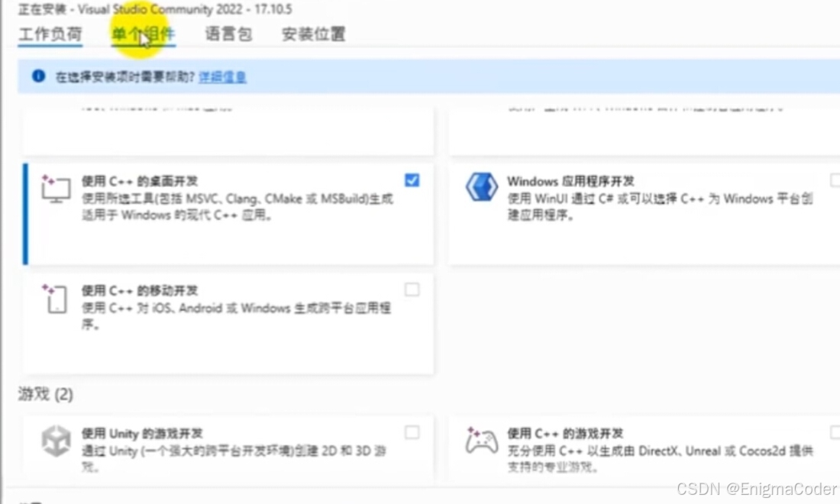Click the C++ game development gamepad icon
The image size is (840, 504).
pyautogui.click(x=481, y=441)
